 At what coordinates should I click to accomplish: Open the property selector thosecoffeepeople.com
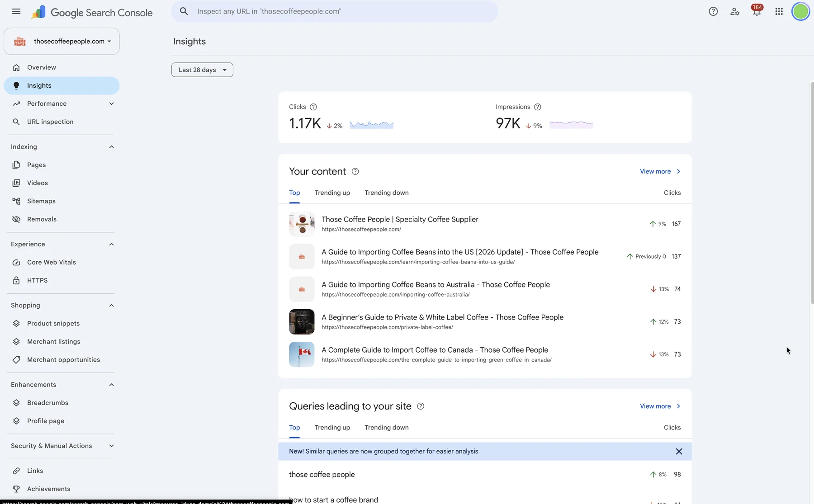(62, 41)
